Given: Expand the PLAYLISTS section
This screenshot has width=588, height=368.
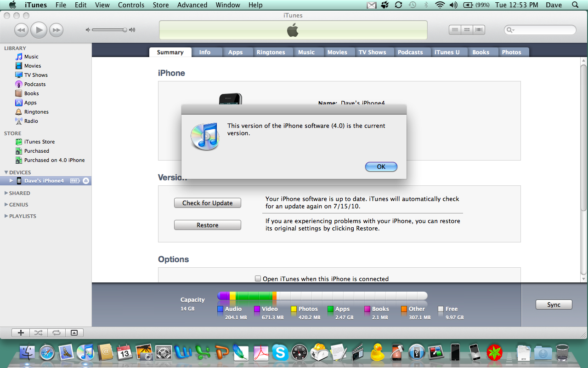Looking at the screenshot, I should point(6,216).
